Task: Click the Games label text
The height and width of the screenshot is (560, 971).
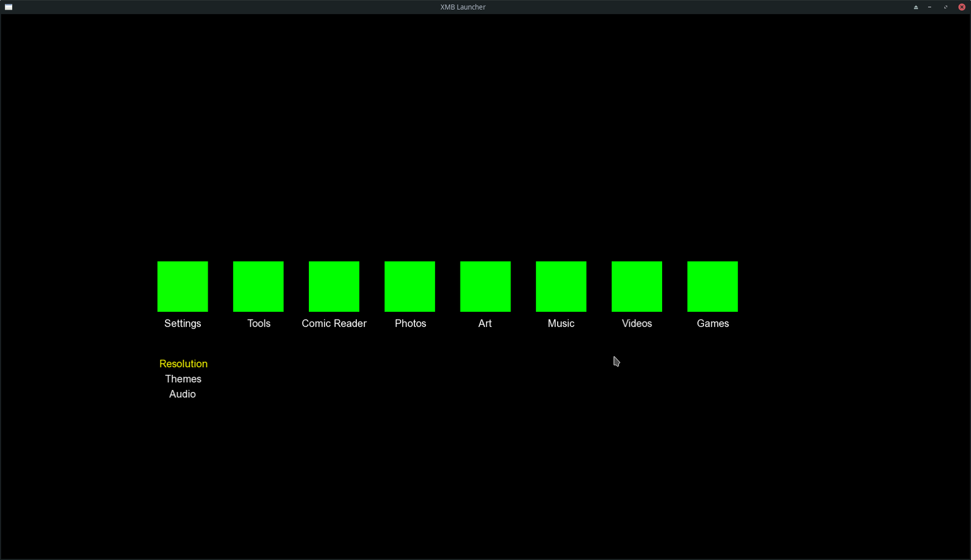Action: click(713, 323)
